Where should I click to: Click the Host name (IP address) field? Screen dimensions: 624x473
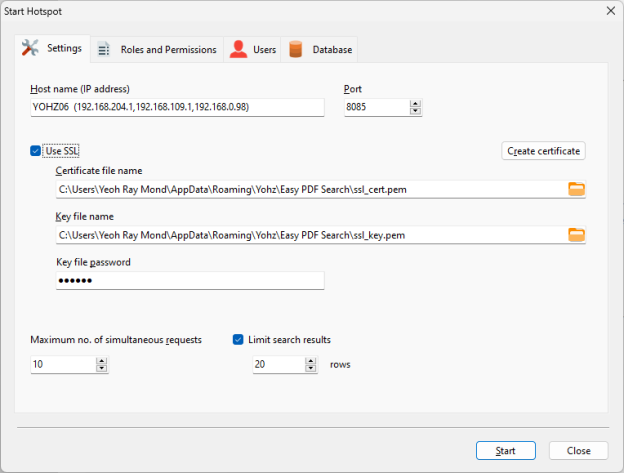177,107
